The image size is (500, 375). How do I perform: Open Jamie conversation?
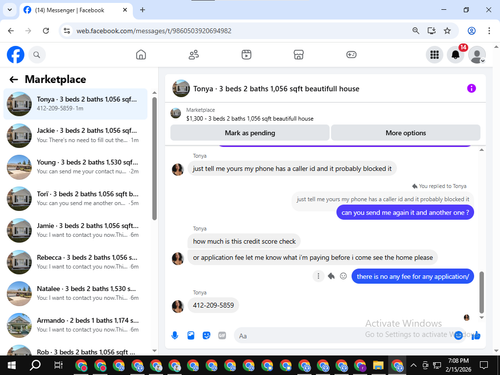(75, 230)
